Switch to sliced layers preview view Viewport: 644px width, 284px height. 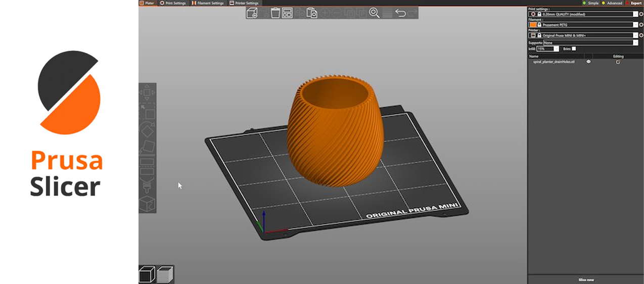pos(165,274)
